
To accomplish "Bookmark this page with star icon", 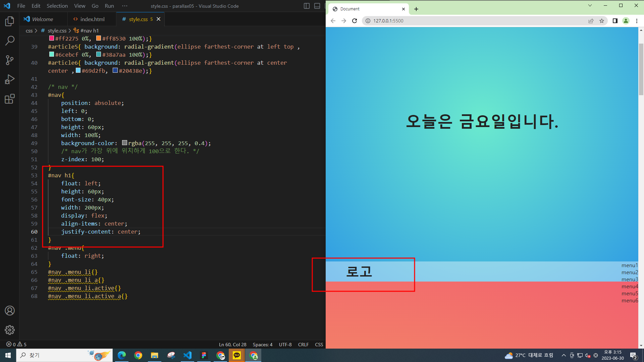I will (x=602, y=21).
